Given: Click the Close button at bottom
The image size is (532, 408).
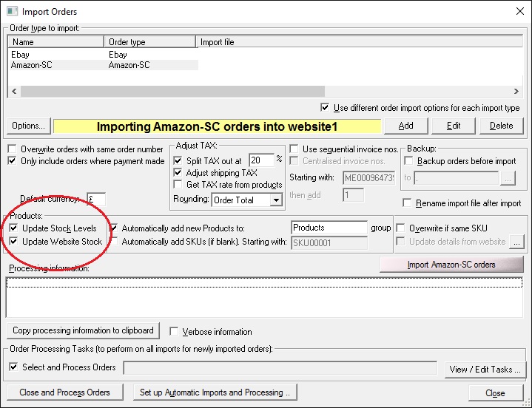Looking at the screenshot, I should (495, 392).
